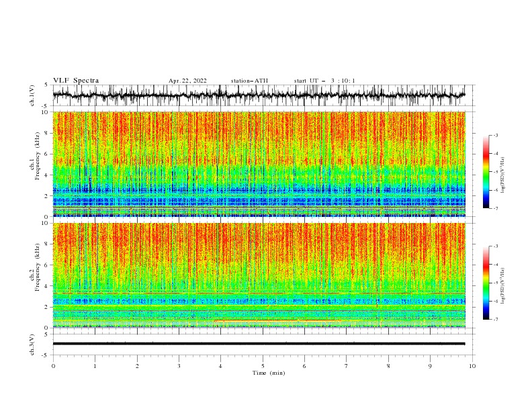Click inside the ch.2 spectrogram panel
The width and height of the screenshot is (532, 411).
(x=259, y=275)
